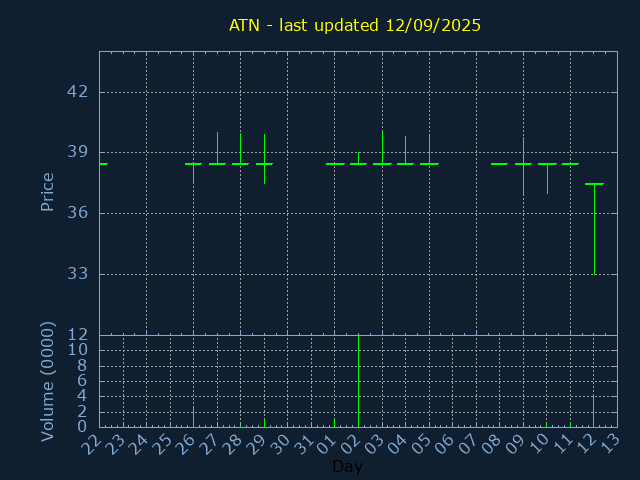
Task: Click volume axis value 0
Action: point(82,427)
